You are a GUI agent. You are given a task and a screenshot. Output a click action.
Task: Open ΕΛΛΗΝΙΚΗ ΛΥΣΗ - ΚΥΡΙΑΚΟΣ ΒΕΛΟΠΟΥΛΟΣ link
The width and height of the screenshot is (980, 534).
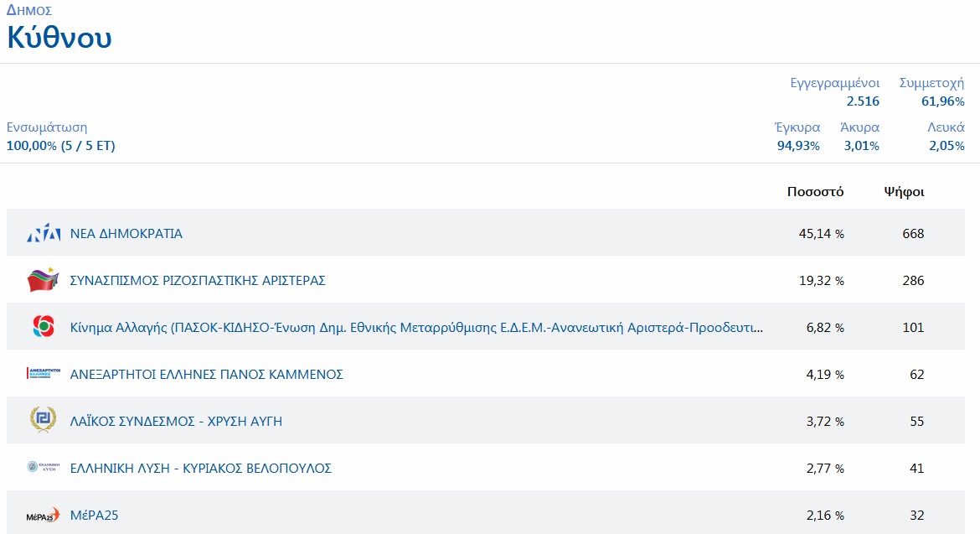tap(200, 469)
